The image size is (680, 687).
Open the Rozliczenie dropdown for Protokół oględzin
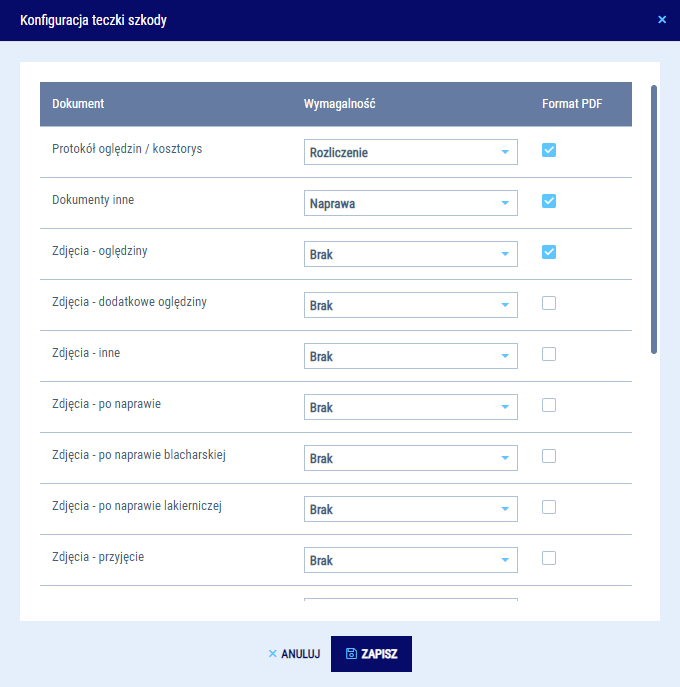(410, 152)
